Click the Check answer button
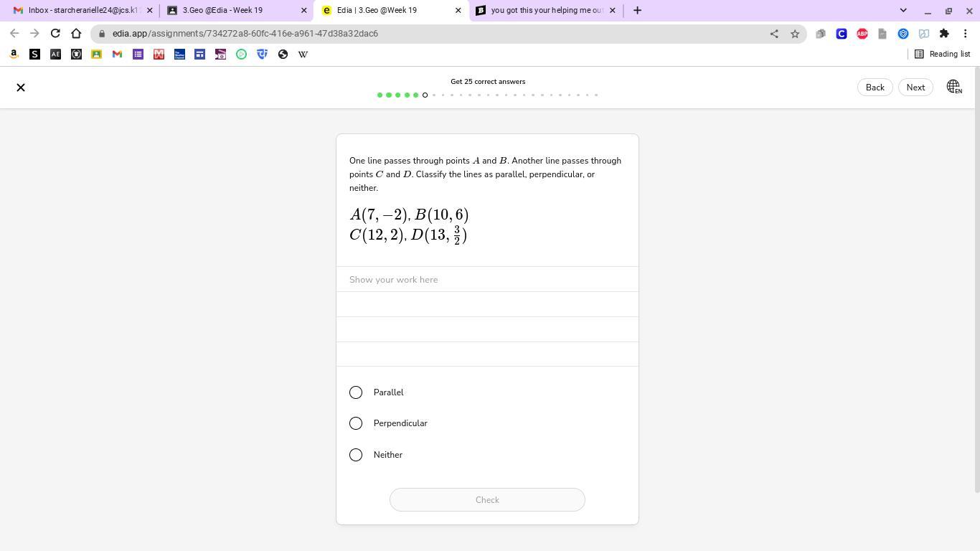The width and height of the screenshot is (980, 551). [x=487, y=500]
